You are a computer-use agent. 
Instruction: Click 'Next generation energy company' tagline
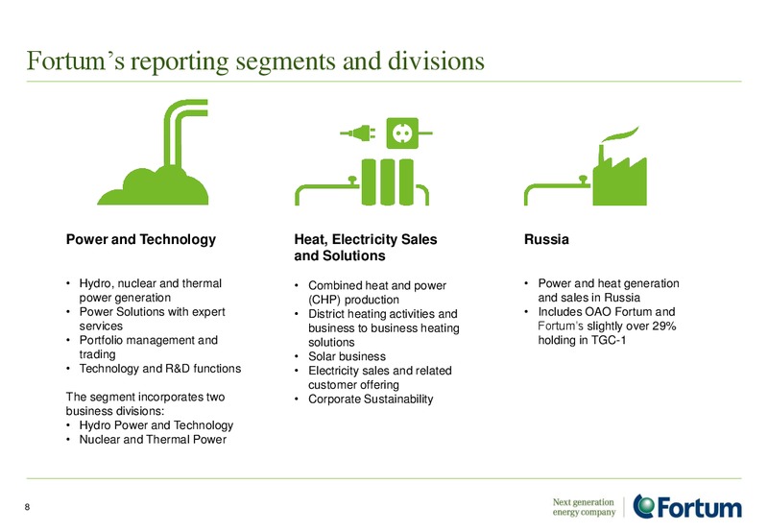584,507
